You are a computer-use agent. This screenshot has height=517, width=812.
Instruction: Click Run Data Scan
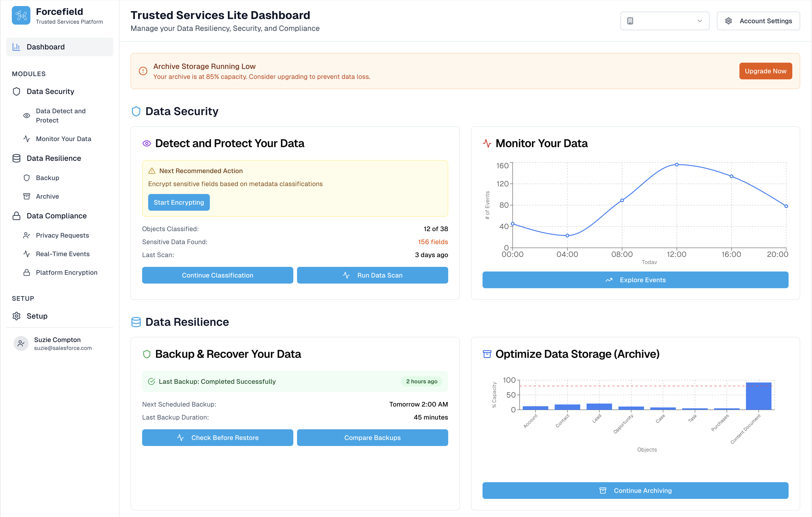pyautogui.click(x=372, y=275)
